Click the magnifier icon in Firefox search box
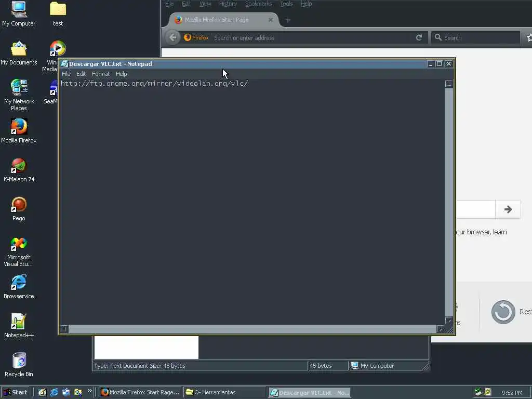Image resolution: width=532 pixels, height=399 pixels. 438,37
